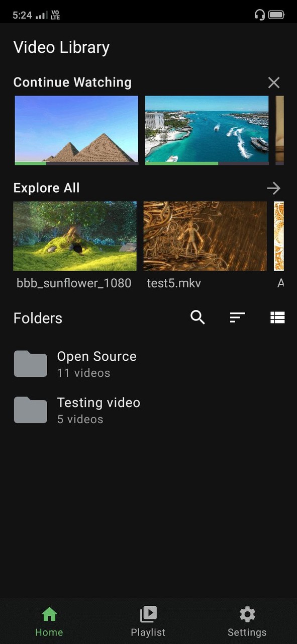Select the Home tab icon
This screenshot has height=644, width=297.
(x=49, y=613)
